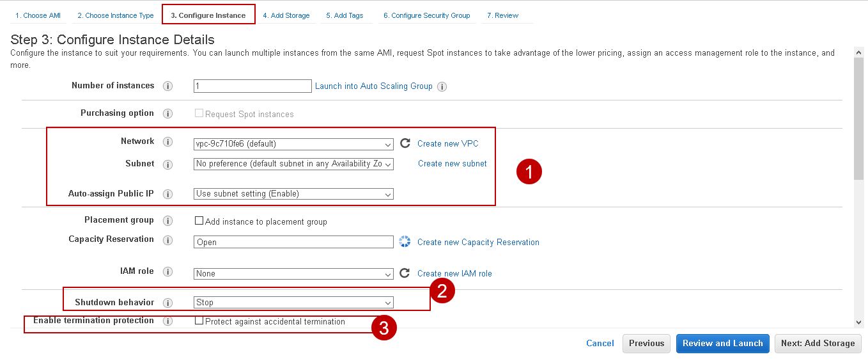Click the refresh icon next to IAM role
Image resolution: width=868 pixels, height=359 pixels.
[x=405, y=273]
